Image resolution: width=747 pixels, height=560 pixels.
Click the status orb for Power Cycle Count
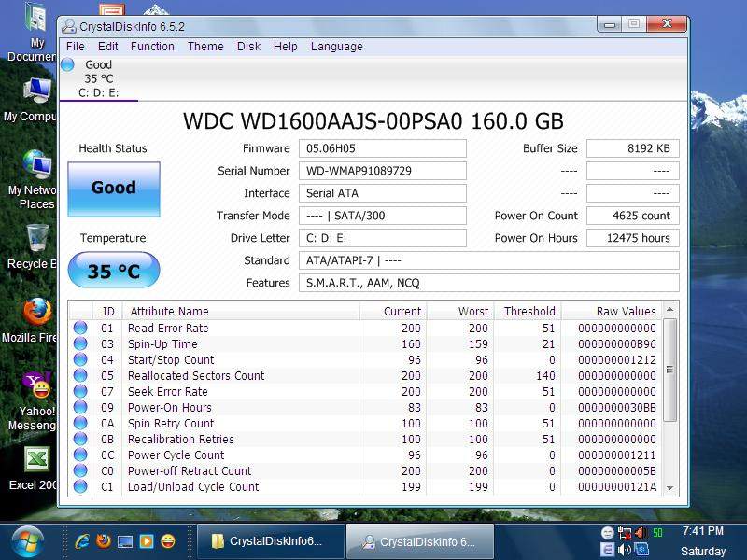[80, 455]
